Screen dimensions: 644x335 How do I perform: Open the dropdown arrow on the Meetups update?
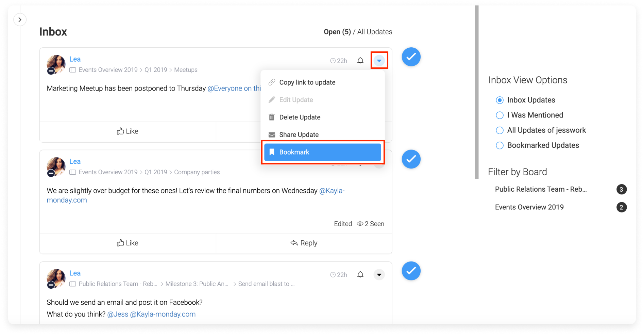coord(379,61)
